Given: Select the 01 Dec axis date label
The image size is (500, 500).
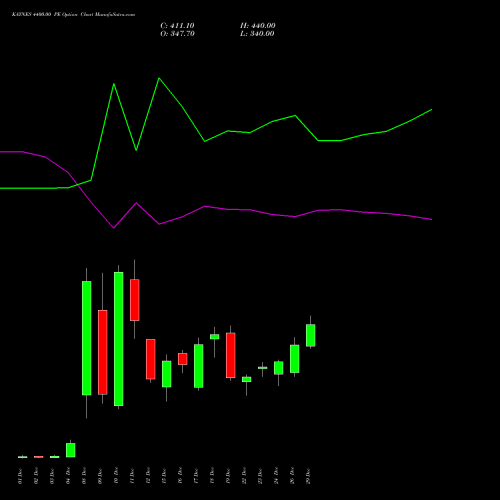Looking at the screenshot, I should tap(20, 476).
